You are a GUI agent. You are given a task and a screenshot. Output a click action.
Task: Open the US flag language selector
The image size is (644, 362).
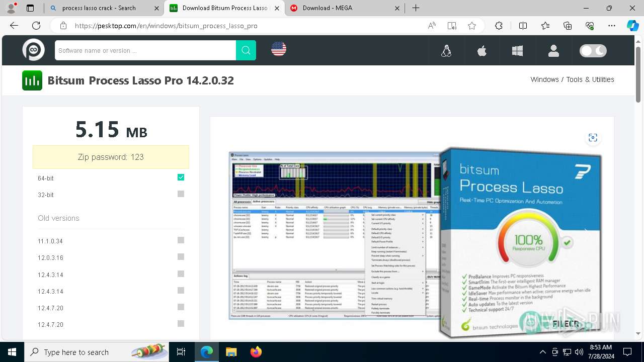[x=278, y=49]
